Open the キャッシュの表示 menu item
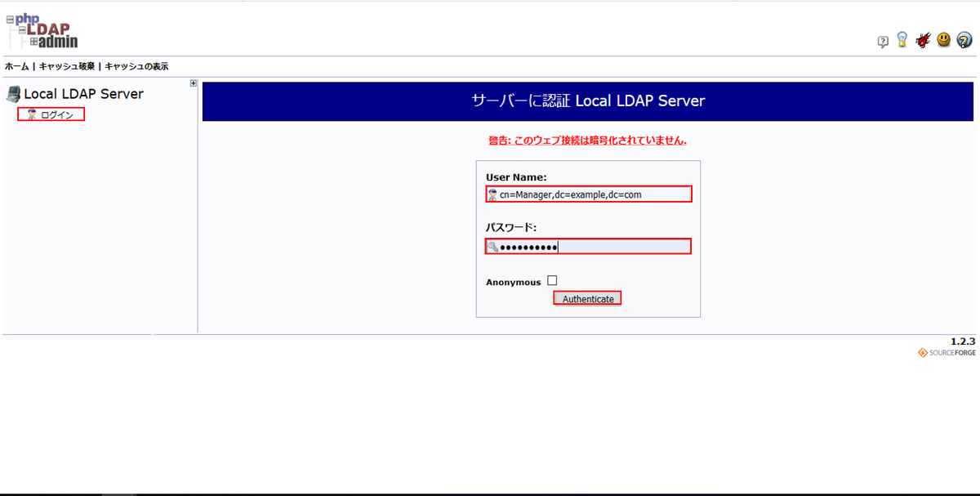This screenshot has height=496, width=980. tap(136, 66)
